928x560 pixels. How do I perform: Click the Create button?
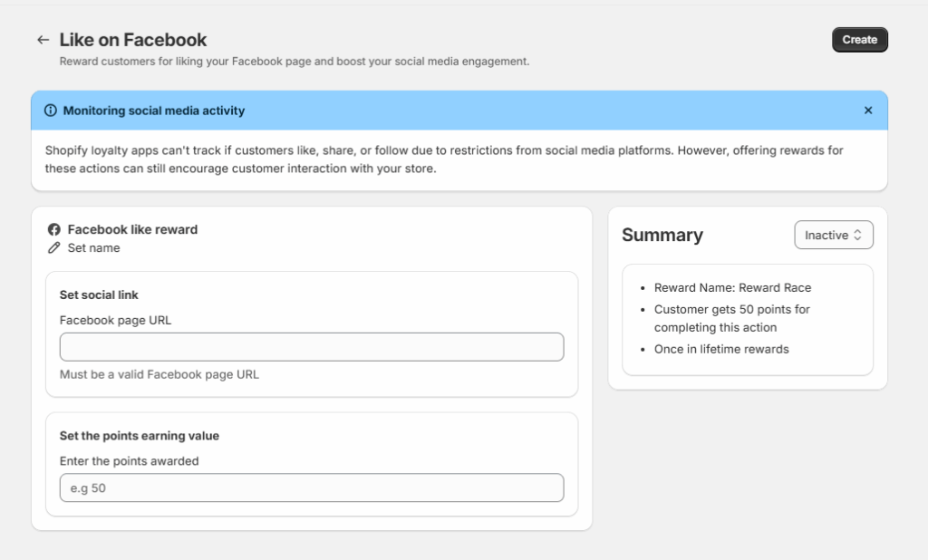[859, 40]
